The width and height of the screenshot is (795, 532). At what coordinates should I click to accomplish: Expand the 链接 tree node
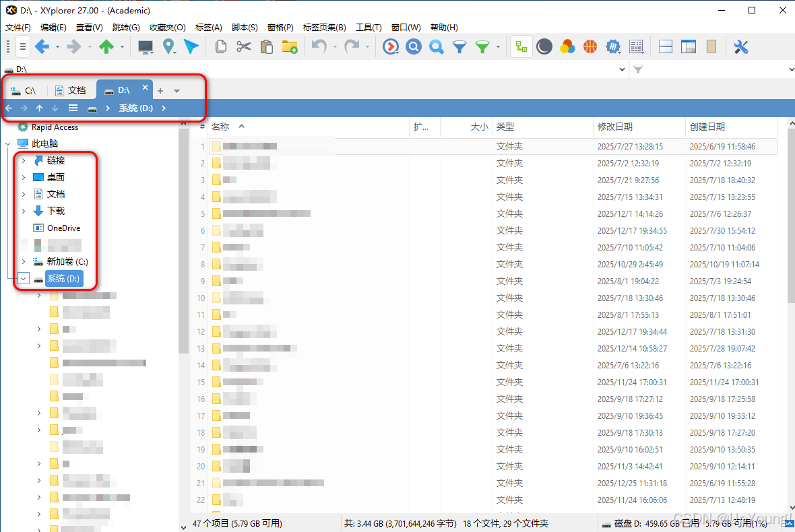24,161
